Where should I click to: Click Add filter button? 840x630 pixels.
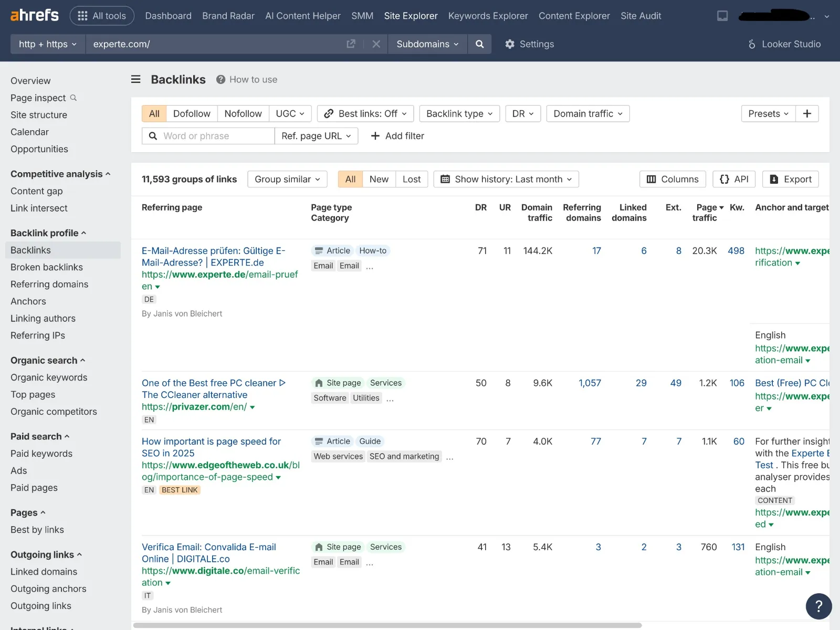397,136
